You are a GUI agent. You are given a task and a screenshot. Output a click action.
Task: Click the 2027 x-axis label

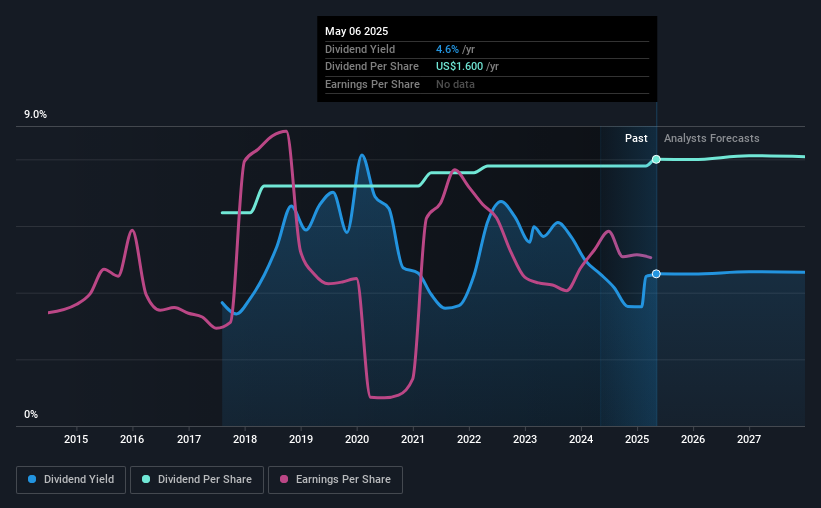click(x=749, y=439)
